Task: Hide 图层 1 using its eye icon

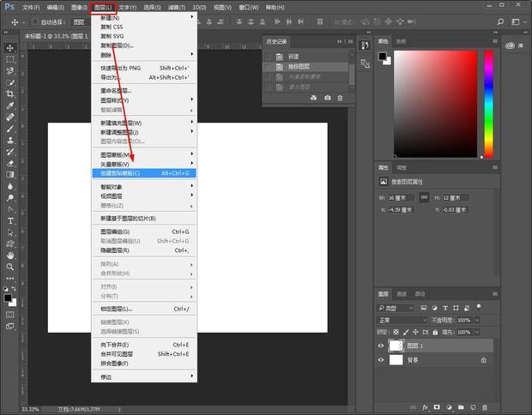Action: 382,346
